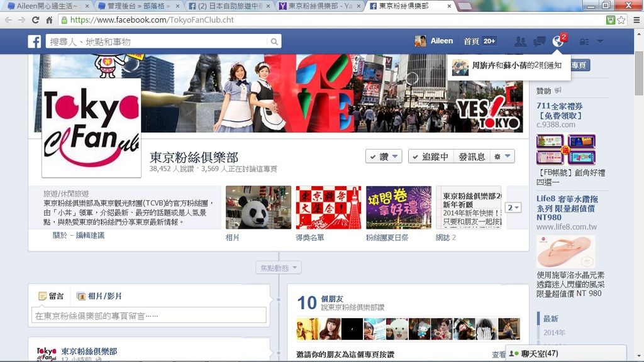Open the friend requests icon
This screenshot has width=644, height=362.
520,41
